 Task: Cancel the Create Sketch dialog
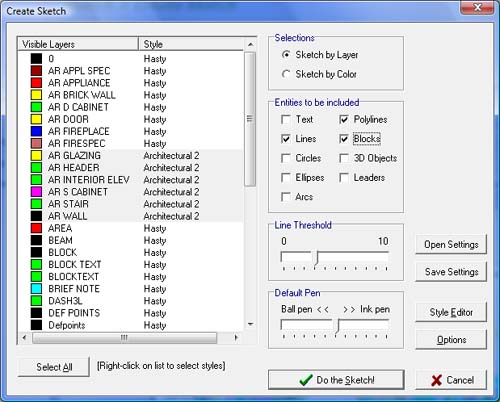(451, 380)
